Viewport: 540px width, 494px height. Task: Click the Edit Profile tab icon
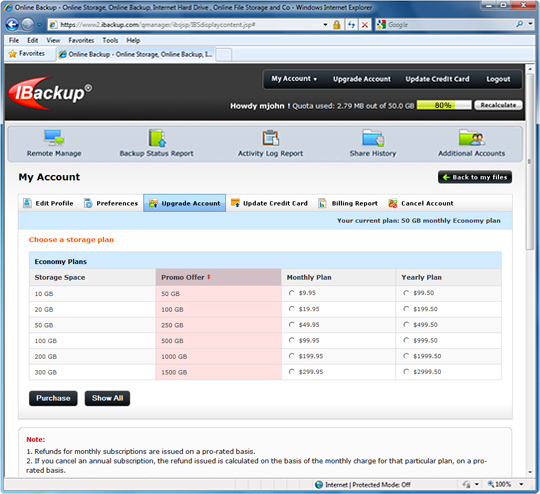click(x=27, y=203)
